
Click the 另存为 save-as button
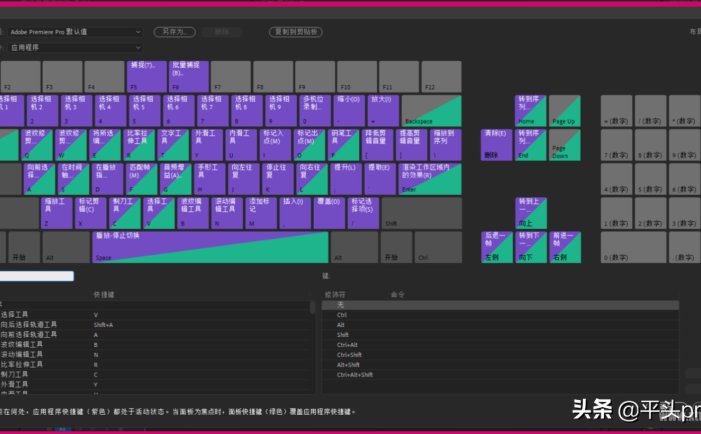pos(175,32)
